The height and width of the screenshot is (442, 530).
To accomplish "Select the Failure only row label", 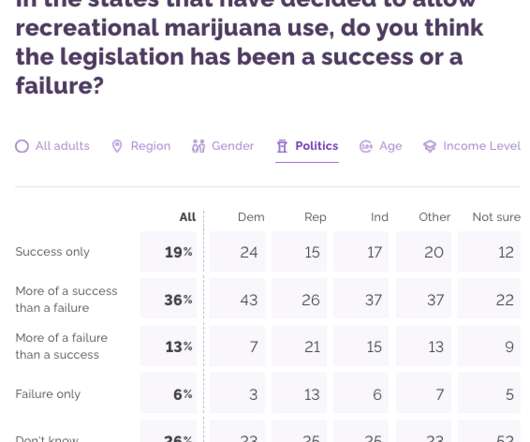I will [48, 394].
